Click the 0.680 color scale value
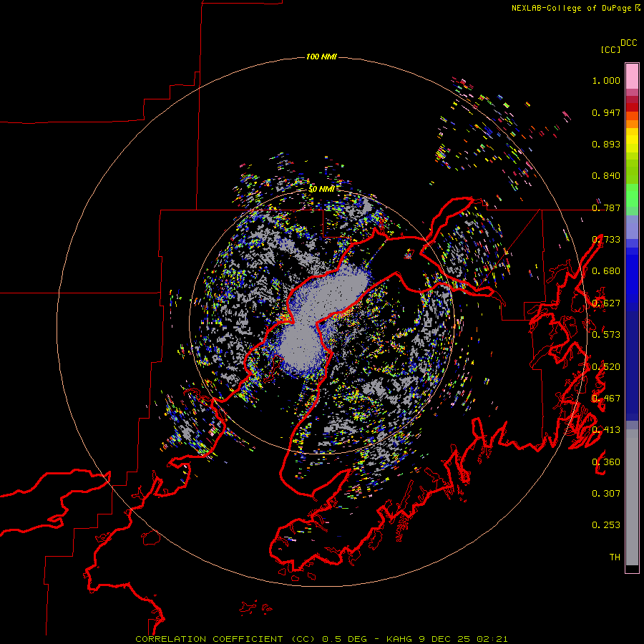 point(606,271)
